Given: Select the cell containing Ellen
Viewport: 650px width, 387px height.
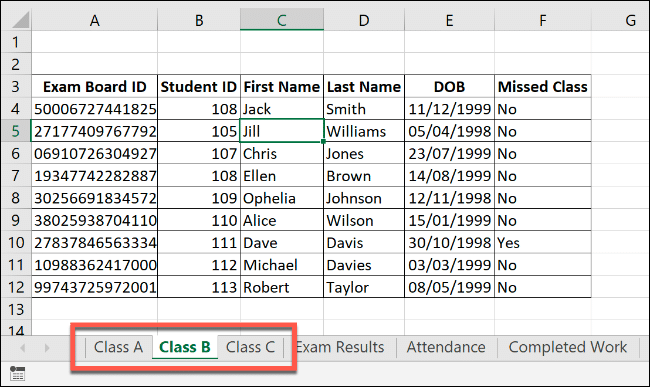Looking at the screenshot, I should pyautogui.click(x=282, y=176).
